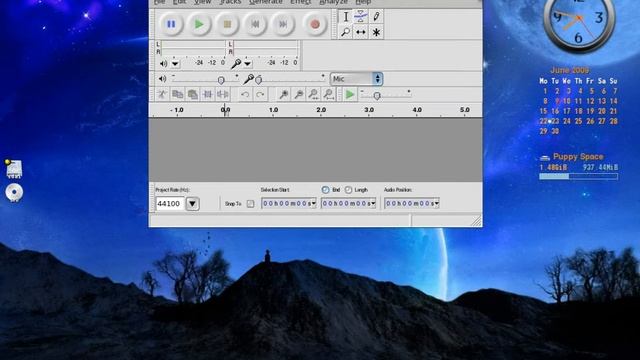Click Fit Project in window icon
Image resolution: width=640 pixels, height=360 pixels.
[x=329, y=95]
